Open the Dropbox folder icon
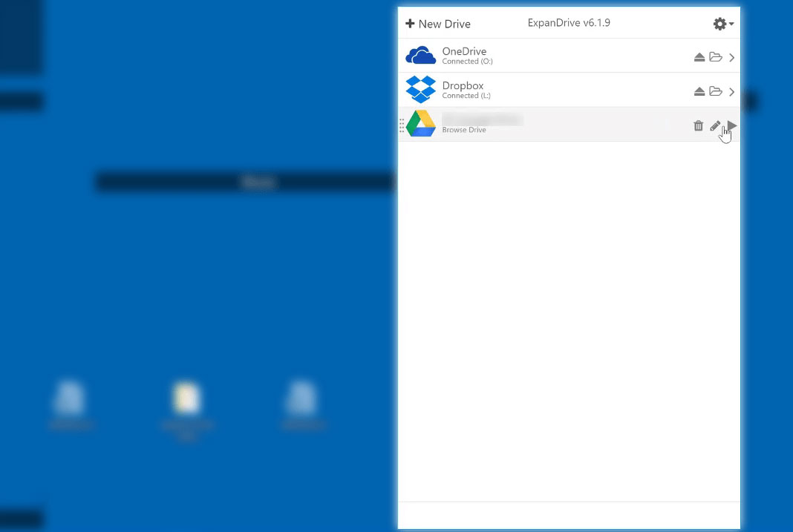Viewport: 793px width, 532px height. (x=716, y=91)
